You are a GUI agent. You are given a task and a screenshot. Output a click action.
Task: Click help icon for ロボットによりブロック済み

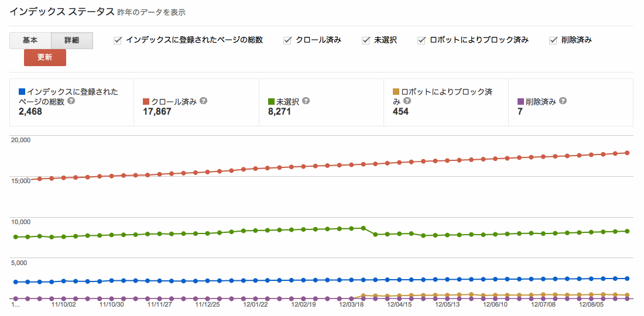407,101
